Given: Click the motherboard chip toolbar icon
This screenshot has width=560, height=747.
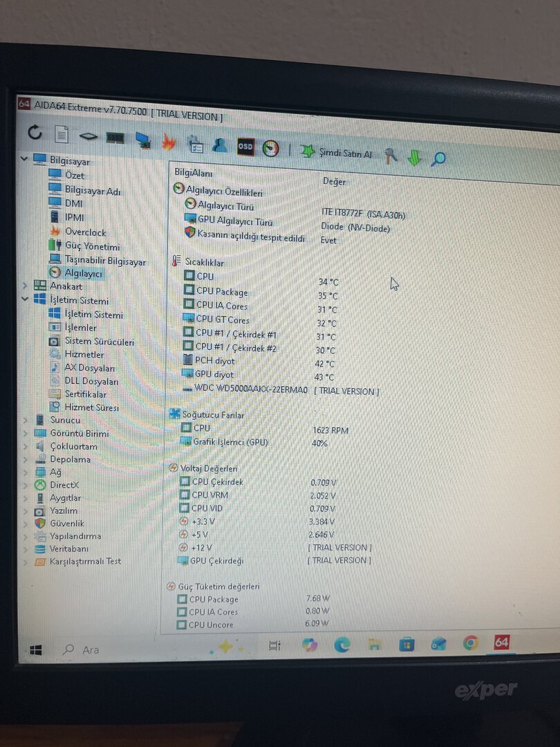Looking at the screenshot, I should coord(88,137).
